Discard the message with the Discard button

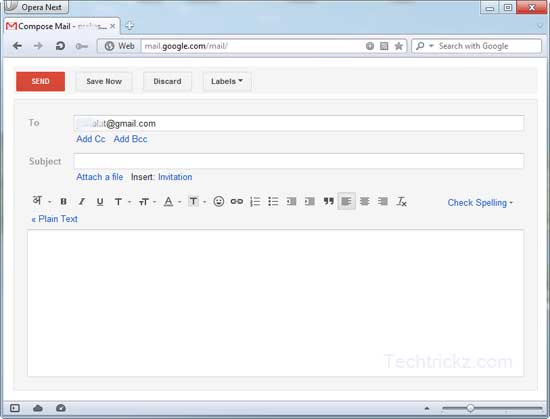(x=167, y=81)
